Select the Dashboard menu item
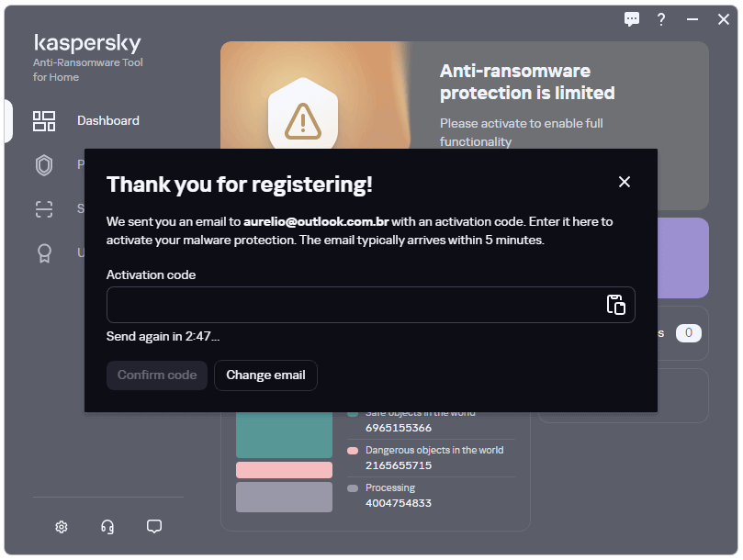743x560 pixels. [108, 121]
